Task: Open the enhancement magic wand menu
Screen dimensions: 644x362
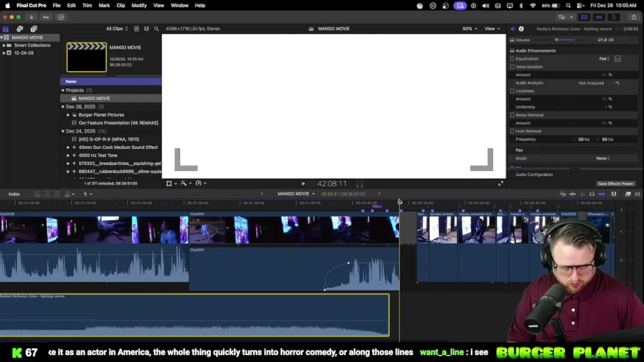Action: [186, 184]
